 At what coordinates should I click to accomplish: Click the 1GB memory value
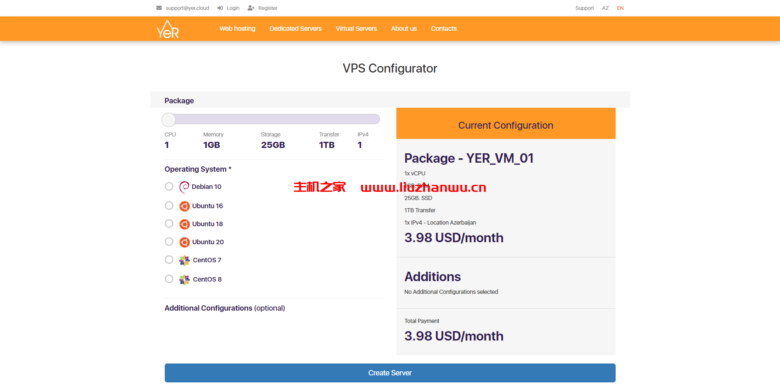click(211, 145)
